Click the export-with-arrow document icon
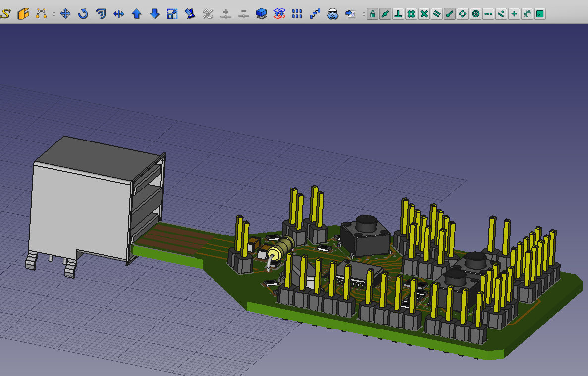 point(351,14)
